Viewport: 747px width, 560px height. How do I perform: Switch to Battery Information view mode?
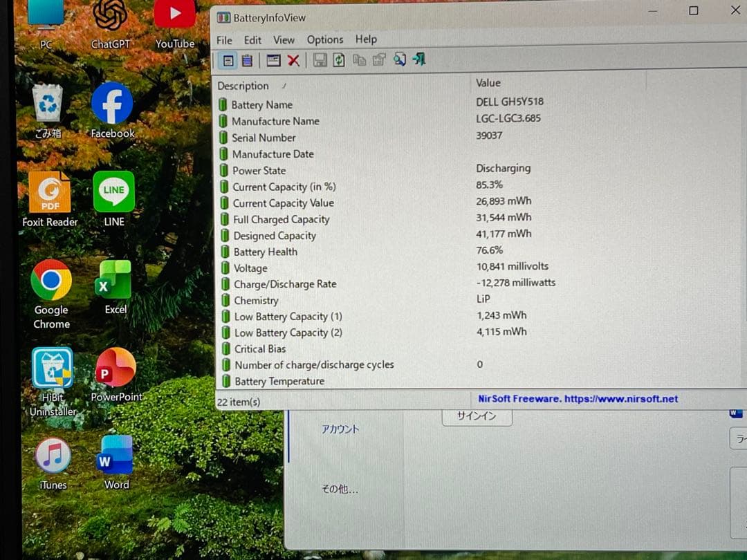228,60
